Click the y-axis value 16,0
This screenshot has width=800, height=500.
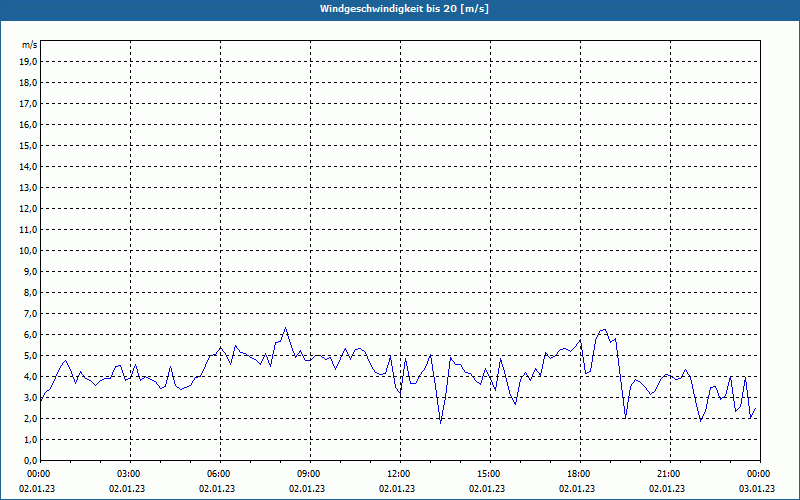tap(28, 124)
